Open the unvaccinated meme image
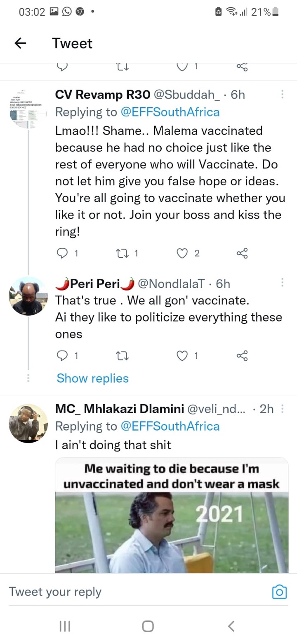297x644 pixels. click(172, 515)
